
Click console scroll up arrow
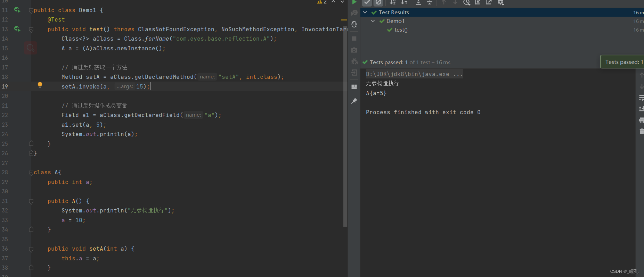click(642, 75)
